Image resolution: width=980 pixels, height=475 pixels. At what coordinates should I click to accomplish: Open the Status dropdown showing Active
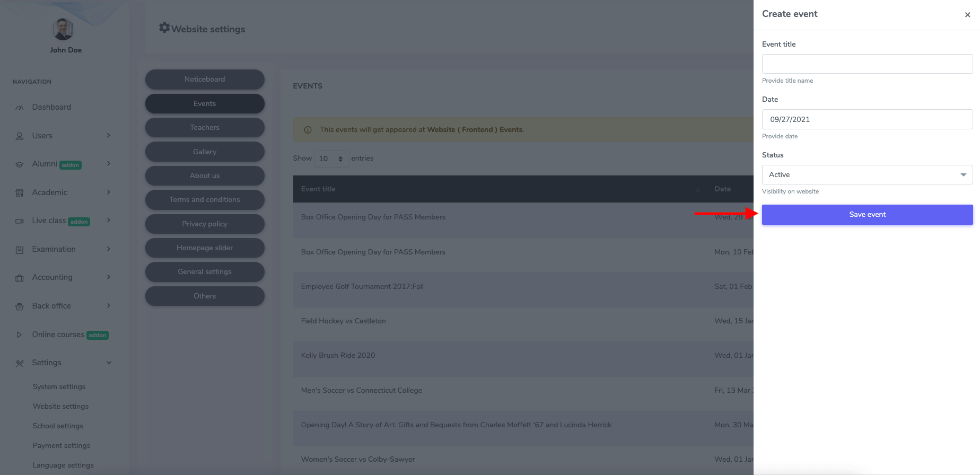click(x=867, y=175)
